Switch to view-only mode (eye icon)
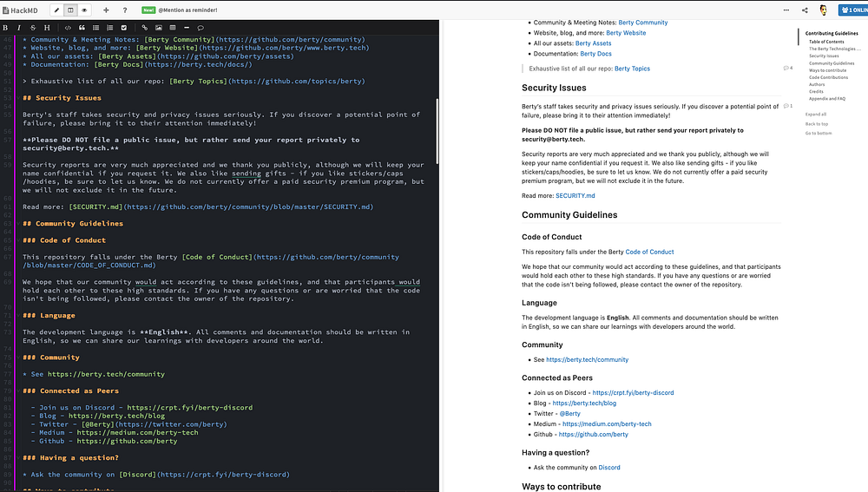 84,10
